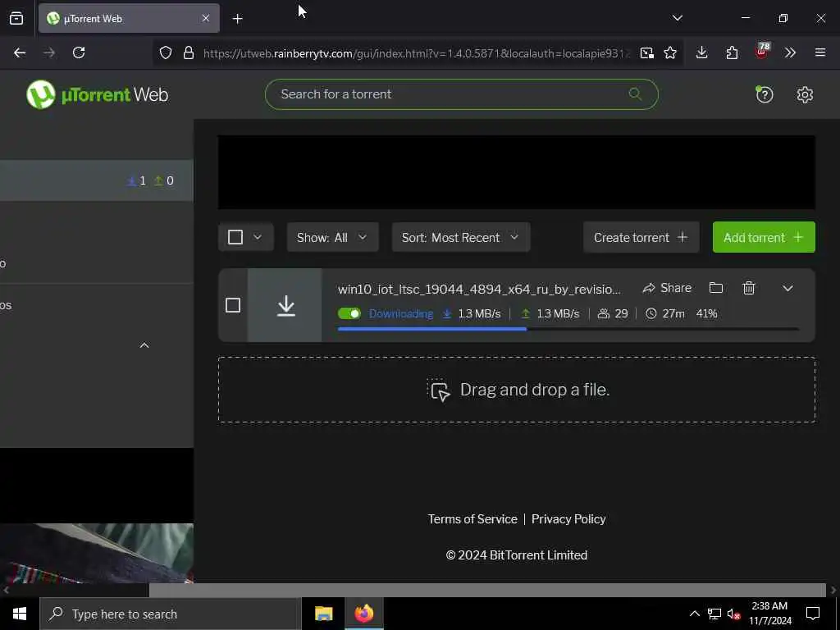Open the Show: All filter dropdown
Viewport: 840px width, 630px height.
tap(333, 237)
